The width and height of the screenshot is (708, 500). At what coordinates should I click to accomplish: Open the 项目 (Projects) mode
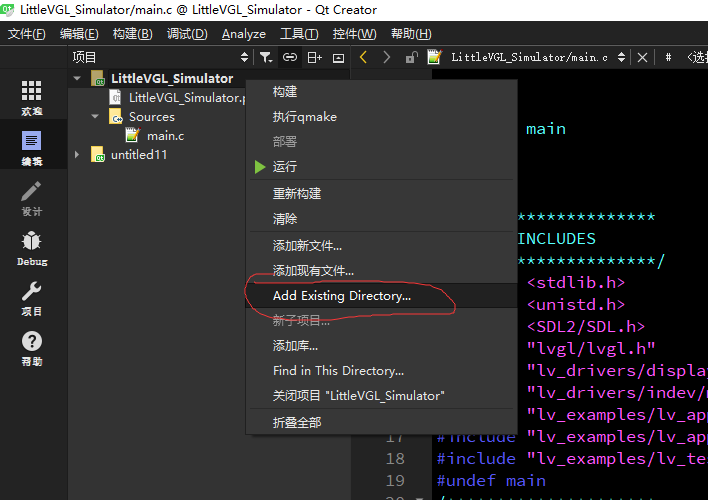point(32,298)
